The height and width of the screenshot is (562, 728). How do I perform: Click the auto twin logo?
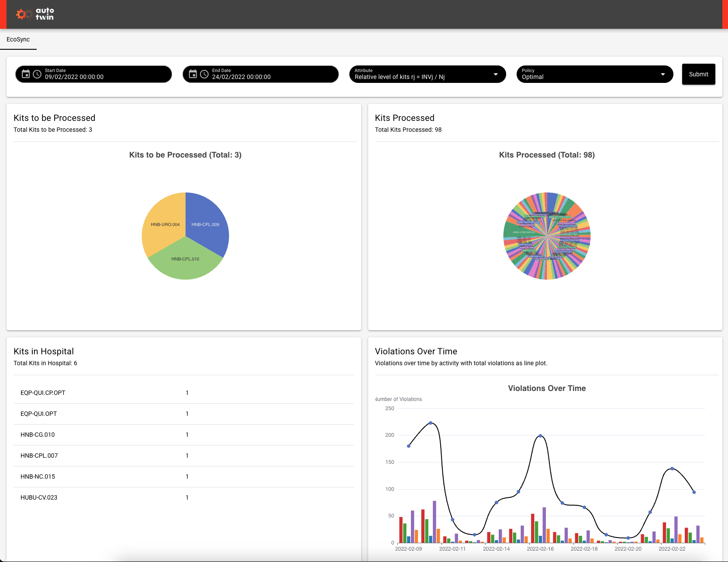click(x=35, y=14)
